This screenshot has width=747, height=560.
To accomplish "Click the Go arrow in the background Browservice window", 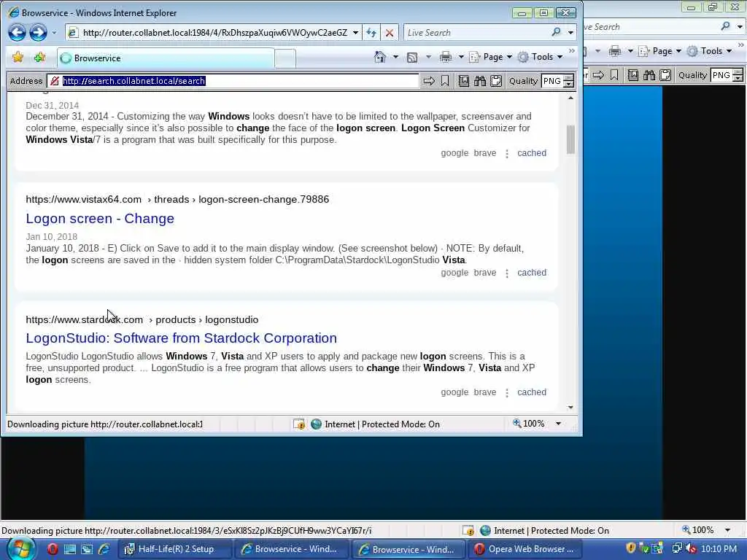I will (598, 75).
